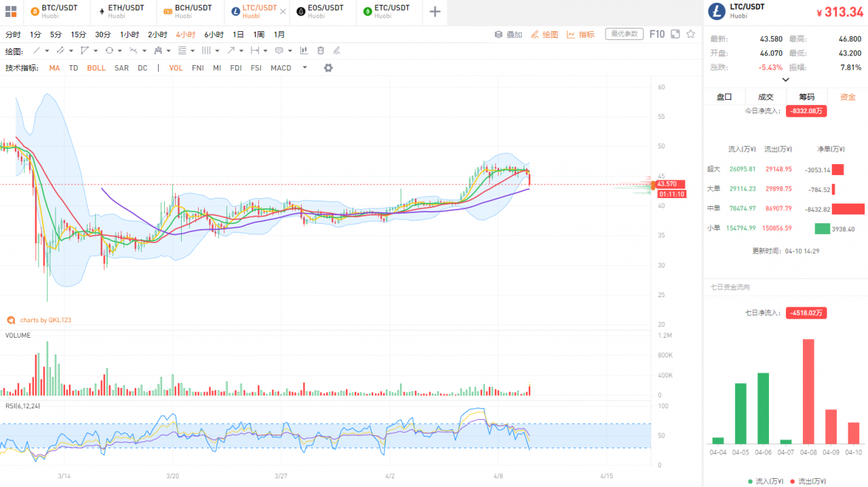Select the channel drawing tool
Image resolution: width=868 pixels, height=487 pixels.
(x=60, y=50)
